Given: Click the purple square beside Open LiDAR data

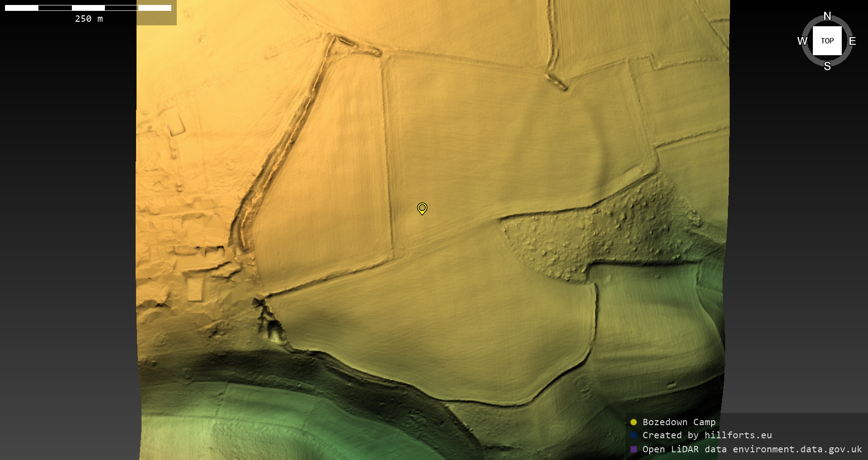Looking at the screenshot, I should [x=633, y=449].
